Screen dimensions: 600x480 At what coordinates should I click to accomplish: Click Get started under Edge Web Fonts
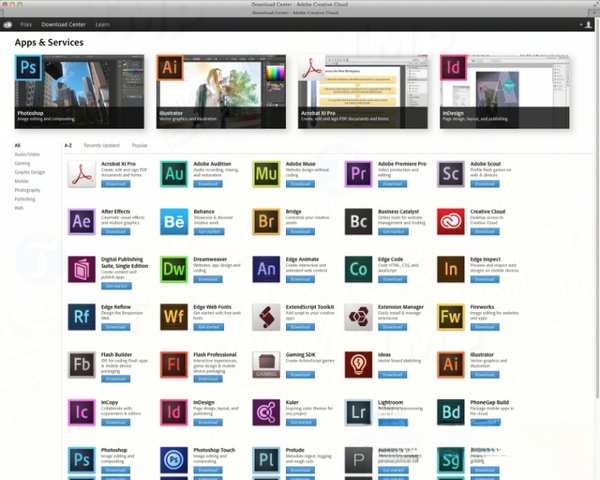pyautogui.click(x=209, y=327)
